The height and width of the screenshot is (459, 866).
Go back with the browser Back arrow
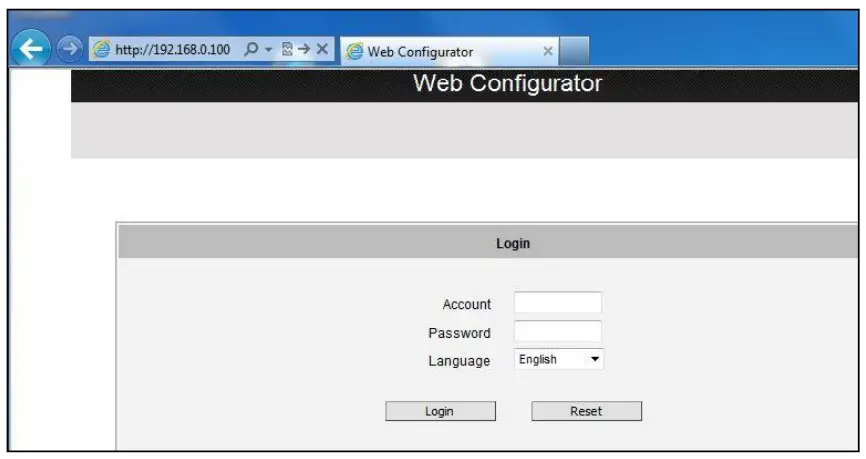point(31,49)
